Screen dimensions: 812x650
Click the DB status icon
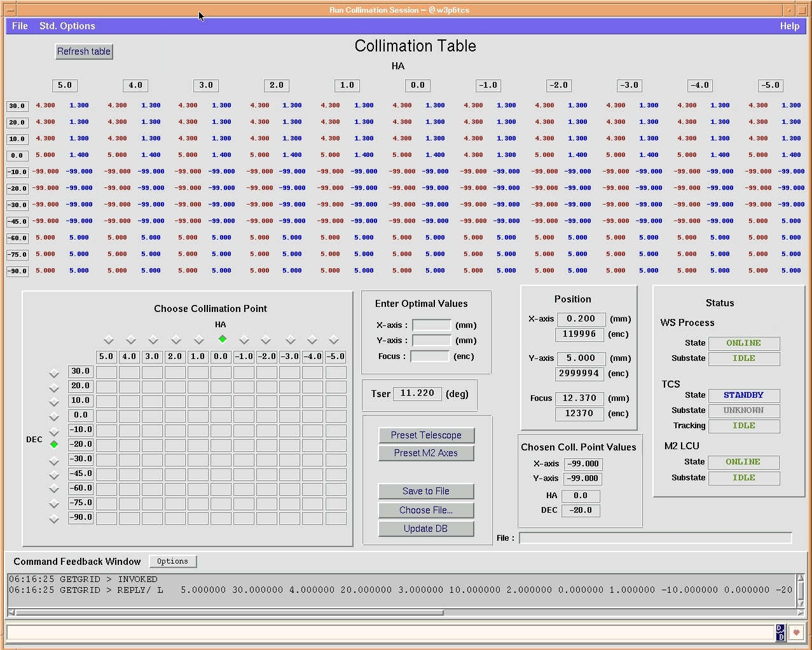(x=780, y=632)
